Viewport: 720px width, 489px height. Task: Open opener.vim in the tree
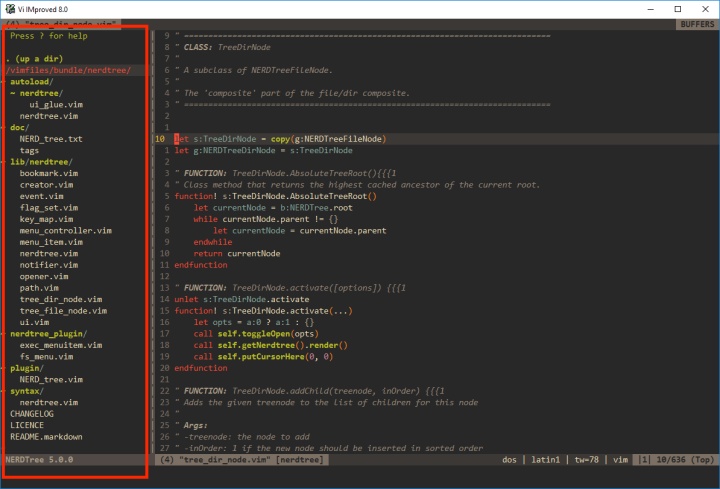click(44, 277)
